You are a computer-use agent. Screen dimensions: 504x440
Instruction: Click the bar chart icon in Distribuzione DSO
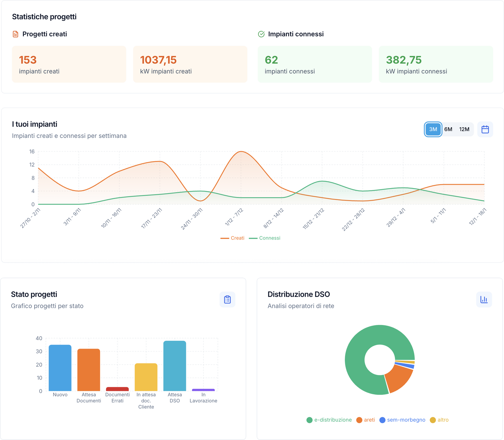click(484, 299)
